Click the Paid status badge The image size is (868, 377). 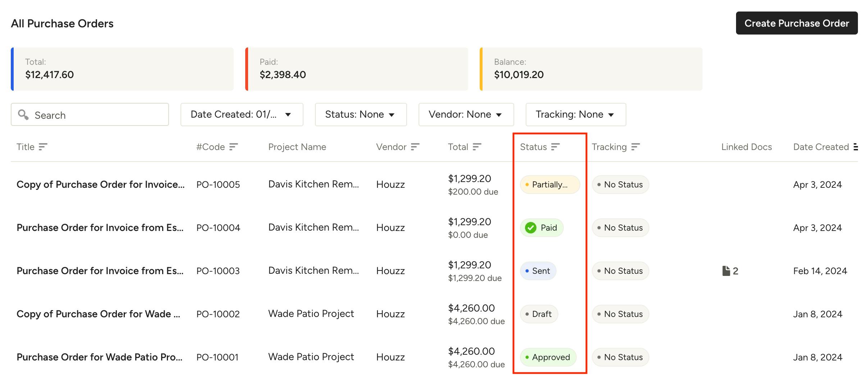(542, 228)
